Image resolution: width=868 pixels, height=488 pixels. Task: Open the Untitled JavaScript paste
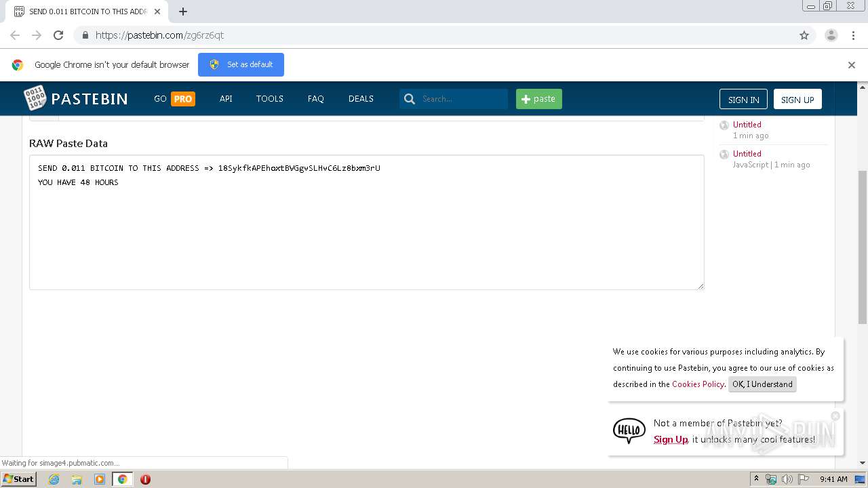point(747,154)
